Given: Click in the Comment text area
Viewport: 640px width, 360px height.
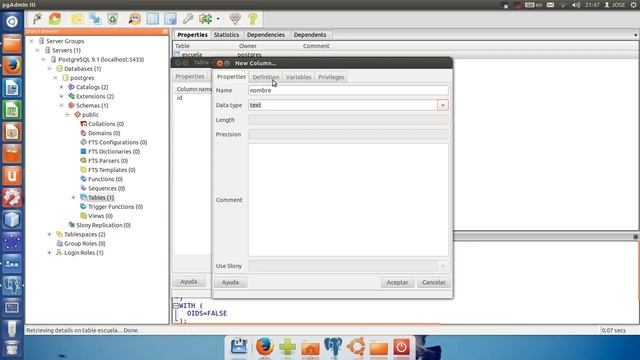Looking at the screenshot, I should (x=348, y=200).
